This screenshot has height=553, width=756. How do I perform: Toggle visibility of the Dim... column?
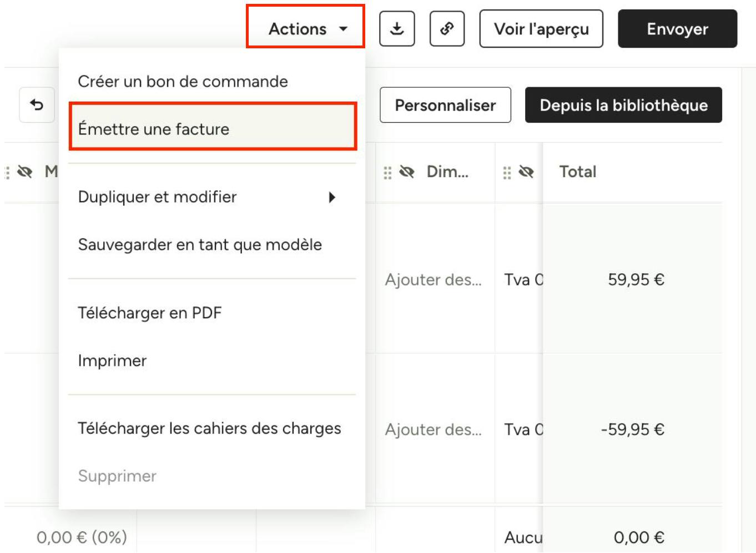(407, 172)
